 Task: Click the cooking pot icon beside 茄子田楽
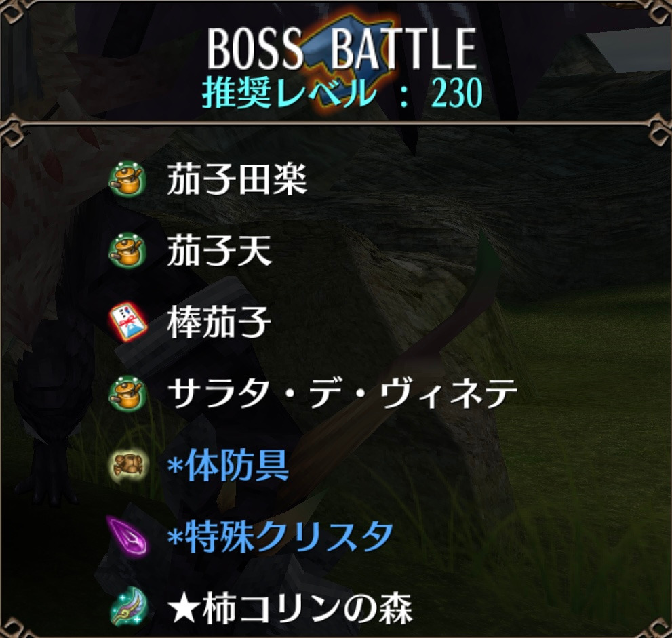[127, 179]
